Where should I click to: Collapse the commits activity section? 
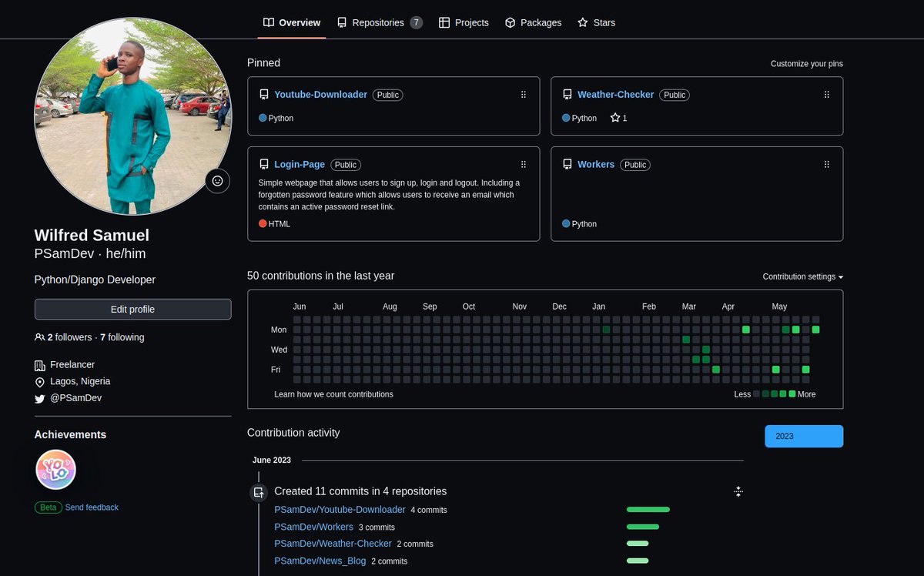click(738, 491)
